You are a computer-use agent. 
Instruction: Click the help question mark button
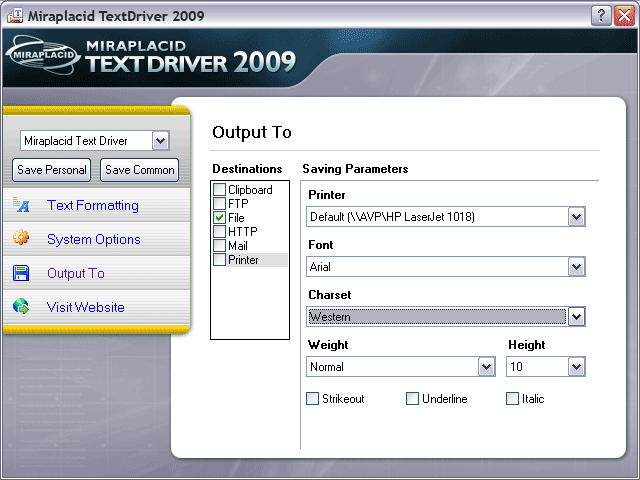(601, 16)
